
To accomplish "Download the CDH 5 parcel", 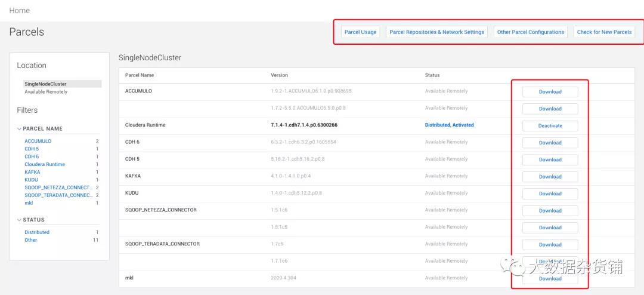I will [550, 159].
